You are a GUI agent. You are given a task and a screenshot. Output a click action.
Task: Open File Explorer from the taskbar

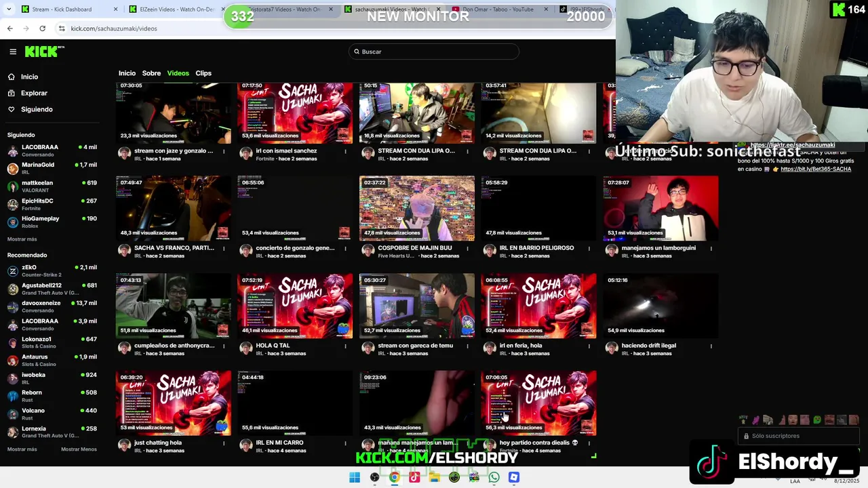[434, 477]
